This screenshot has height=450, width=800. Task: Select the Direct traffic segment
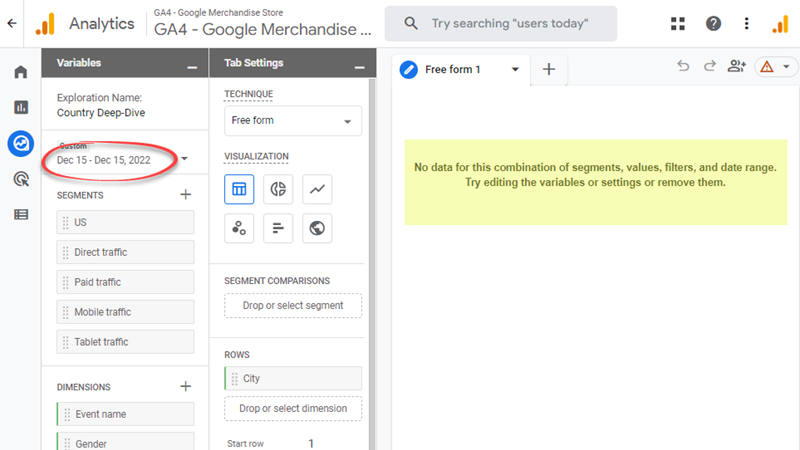[126, 252]
